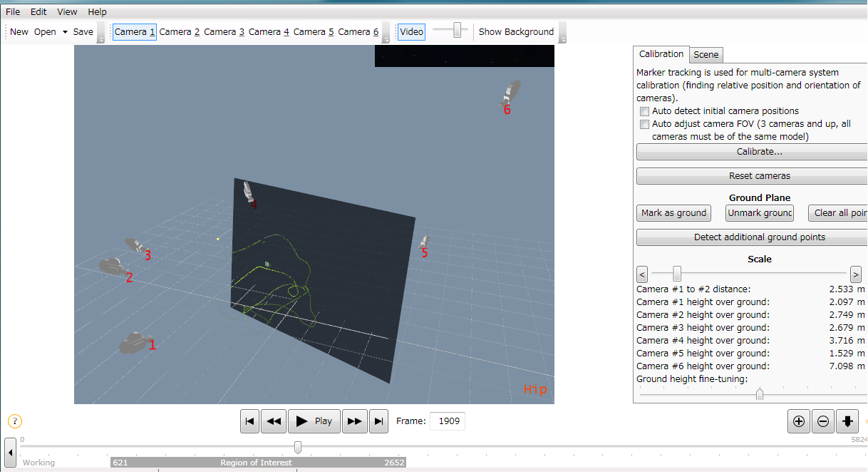868x474 pixels.
Task: Jump to the first frame
Action: pos(249,421)
